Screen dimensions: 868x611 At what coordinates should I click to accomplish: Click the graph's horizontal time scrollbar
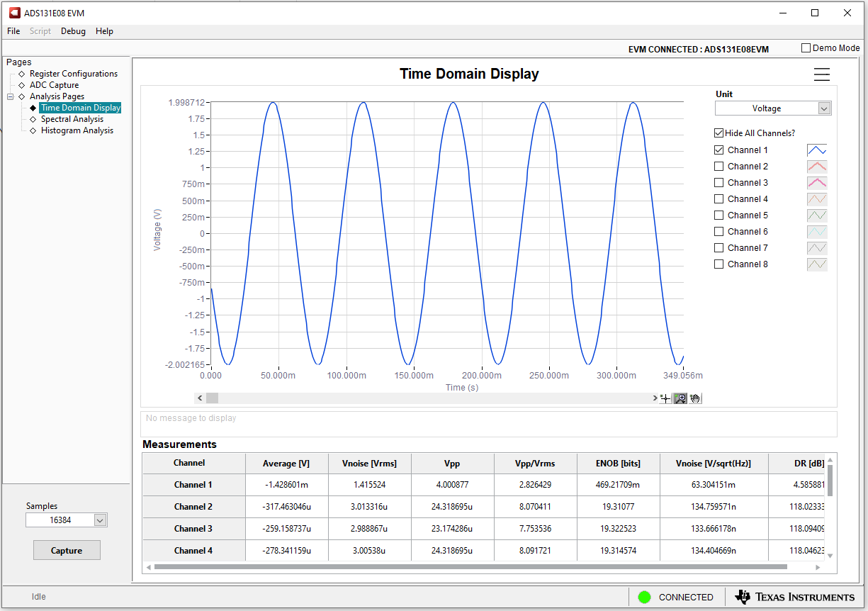point(425,398)
